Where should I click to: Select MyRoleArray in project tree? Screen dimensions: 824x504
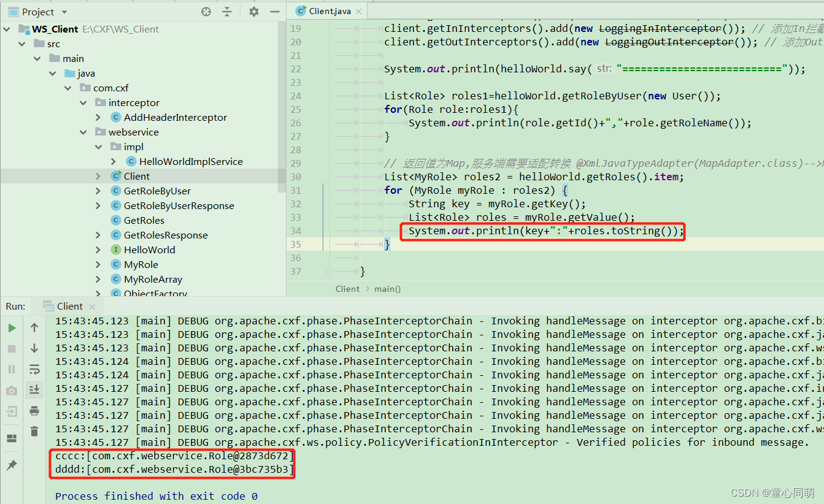153,279
